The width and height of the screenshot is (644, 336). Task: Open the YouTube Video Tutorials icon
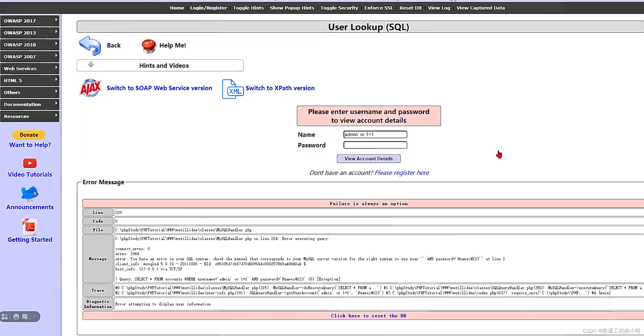tap(30, 163)
